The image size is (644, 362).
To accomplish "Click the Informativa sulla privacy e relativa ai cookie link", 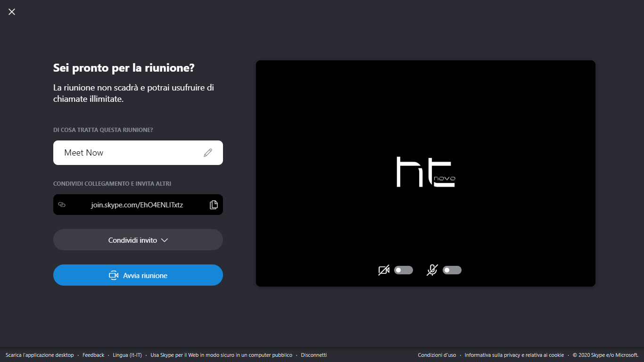I will pos(514,355).
